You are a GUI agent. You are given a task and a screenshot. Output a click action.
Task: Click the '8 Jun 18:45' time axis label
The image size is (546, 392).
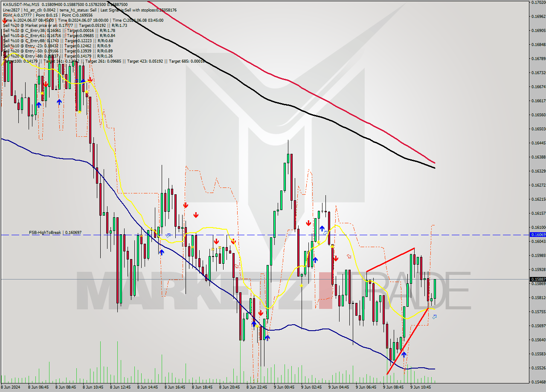(x=202, y=387)
